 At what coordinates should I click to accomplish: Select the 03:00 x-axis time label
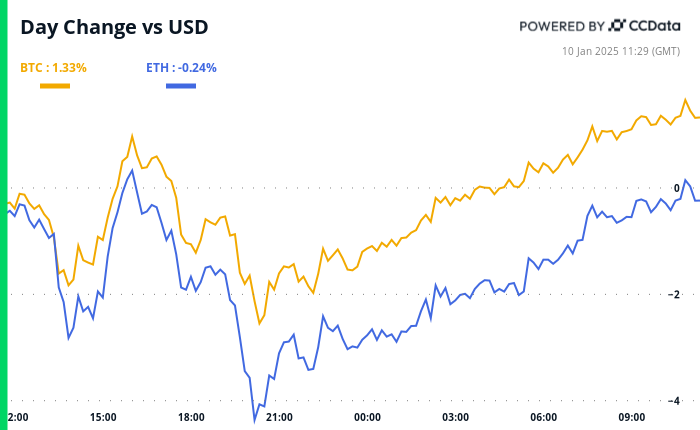tap(455, 417)
